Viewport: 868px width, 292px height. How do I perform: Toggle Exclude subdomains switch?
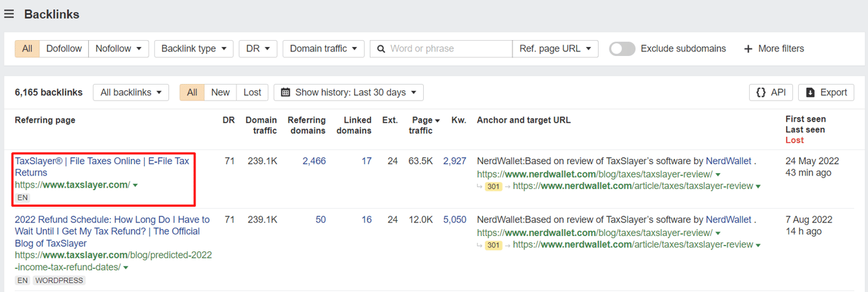coord(622,49)
